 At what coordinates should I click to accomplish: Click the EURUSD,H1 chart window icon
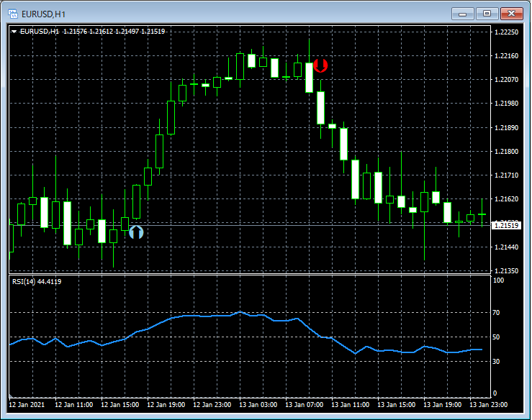pos(13,14)
